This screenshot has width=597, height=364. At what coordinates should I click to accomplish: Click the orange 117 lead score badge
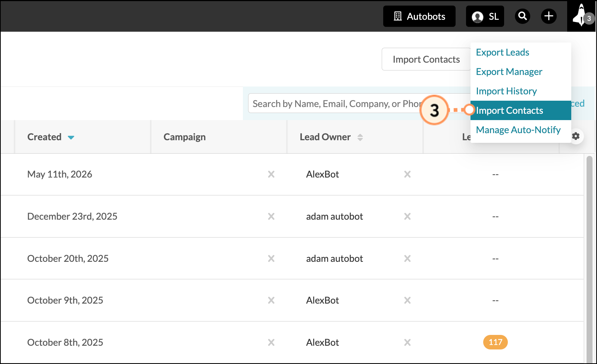[x=495, y=342]
